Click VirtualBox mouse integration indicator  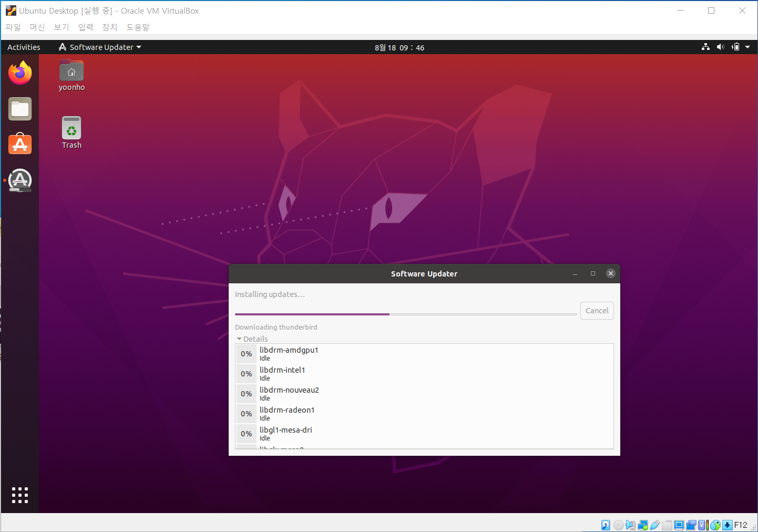715,525
